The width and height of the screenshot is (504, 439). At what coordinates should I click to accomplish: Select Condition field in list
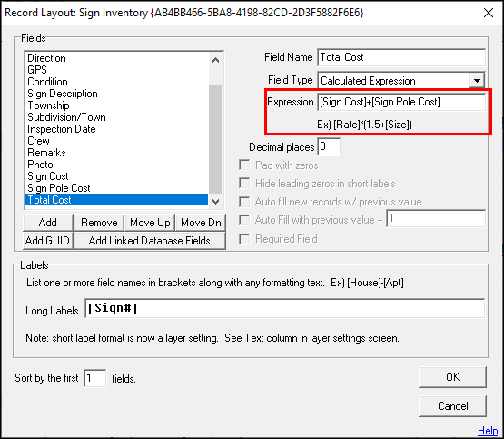116,82
